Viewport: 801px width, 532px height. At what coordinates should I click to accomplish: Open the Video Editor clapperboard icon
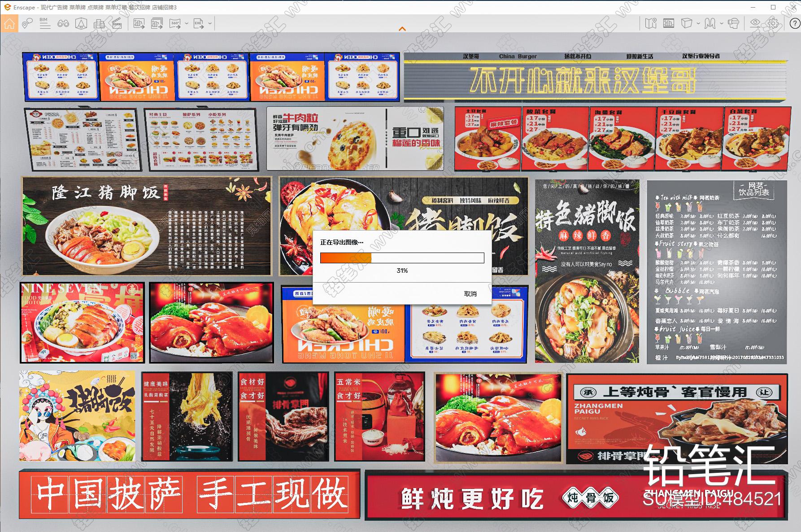tap(117, 23)
